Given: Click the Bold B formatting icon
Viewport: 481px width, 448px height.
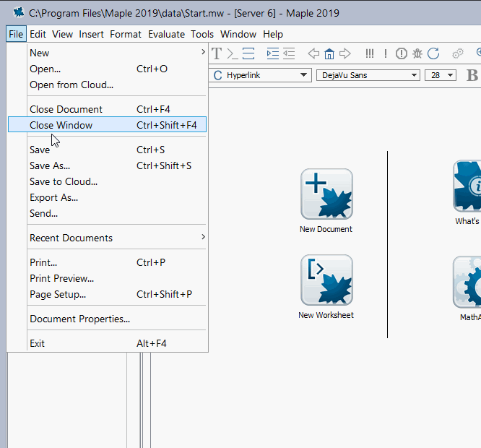Looking at the screenshot, I should click(472, 75).
